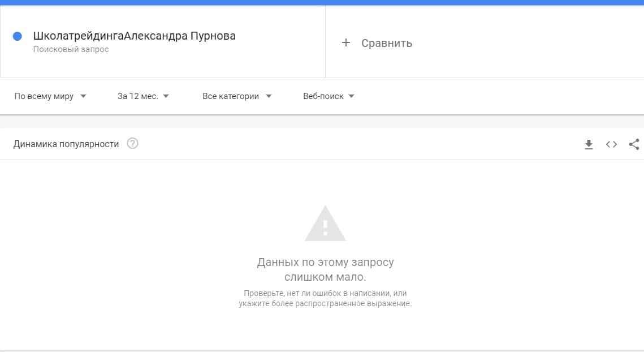644x352 pixels.
Task: Click the arrow beside Веб-поиск
Action: [351, 96]
